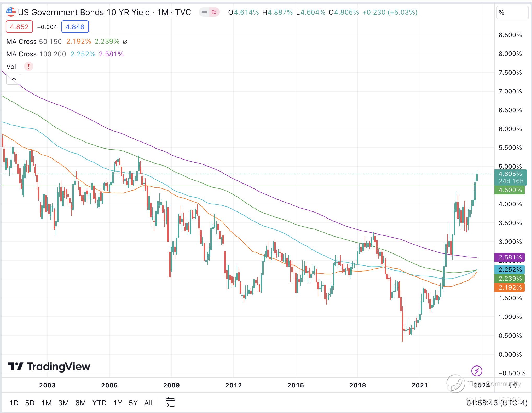
Task: Click the blue 4.848 buy price button
Action: (75, 27)
